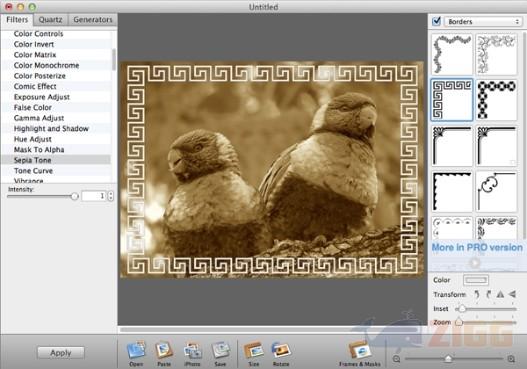
Task: Choose the scalloped edge border thumbnail
Action: (x=452, y=192)
